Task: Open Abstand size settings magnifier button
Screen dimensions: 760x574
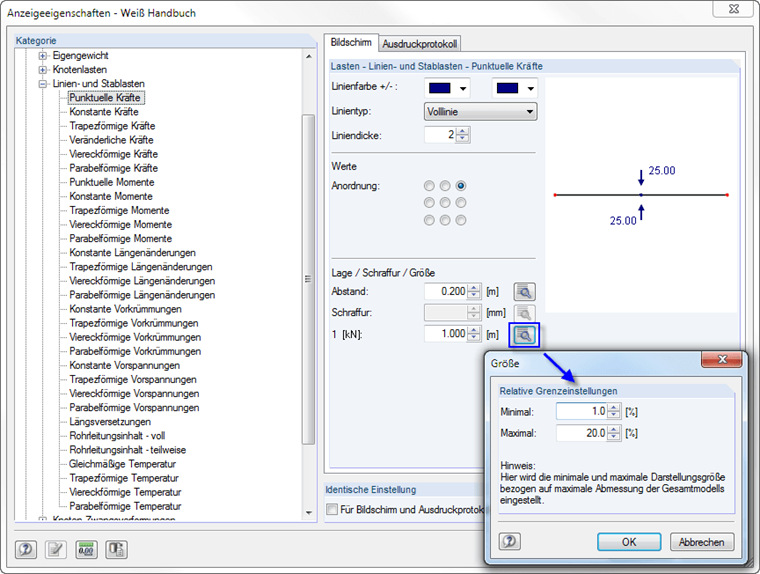Action: tap(524, 292)
